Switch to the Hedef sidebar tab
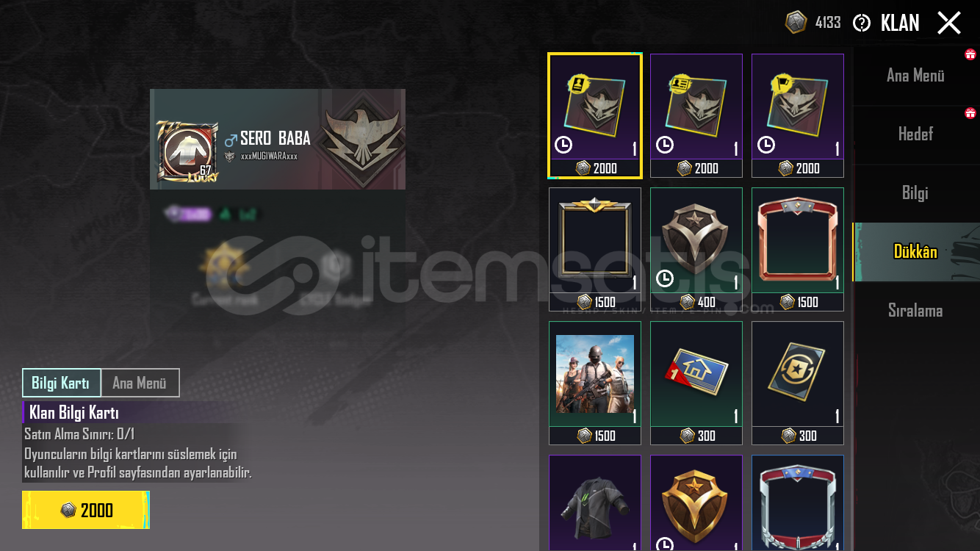Screen dimensions: 980x551 point(915,134)
